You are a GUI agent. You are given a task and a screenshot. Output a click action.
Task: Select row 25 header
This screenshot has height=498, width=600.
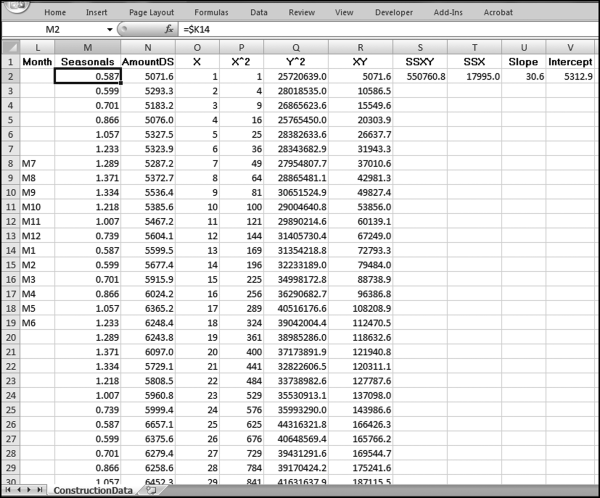click(x=11, y=410)
